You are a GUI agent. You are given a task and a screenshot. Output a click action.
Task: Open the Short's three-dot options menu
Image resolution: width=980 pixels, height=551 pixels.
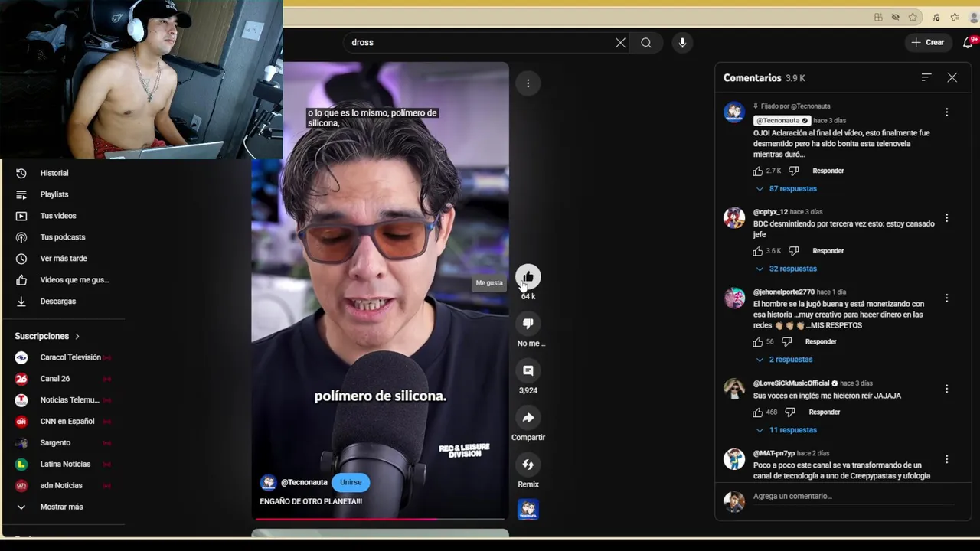528,83
